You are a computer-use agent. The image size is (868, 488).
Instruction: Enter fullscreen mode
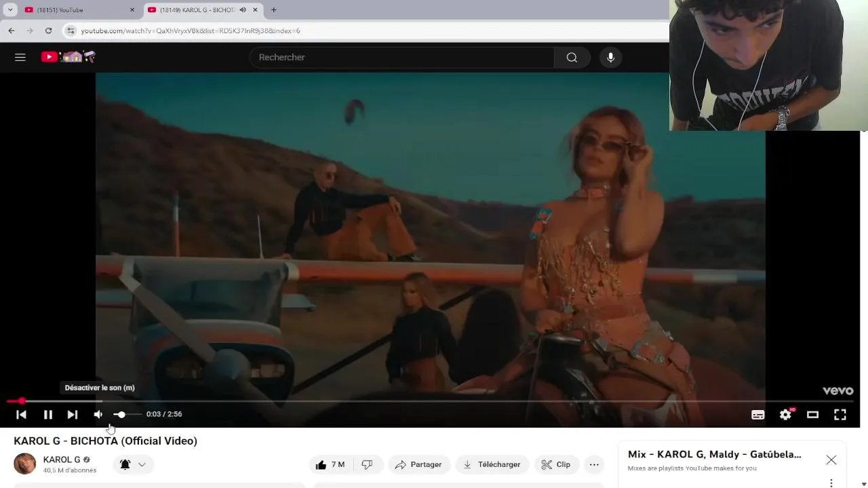pos(840,415)
